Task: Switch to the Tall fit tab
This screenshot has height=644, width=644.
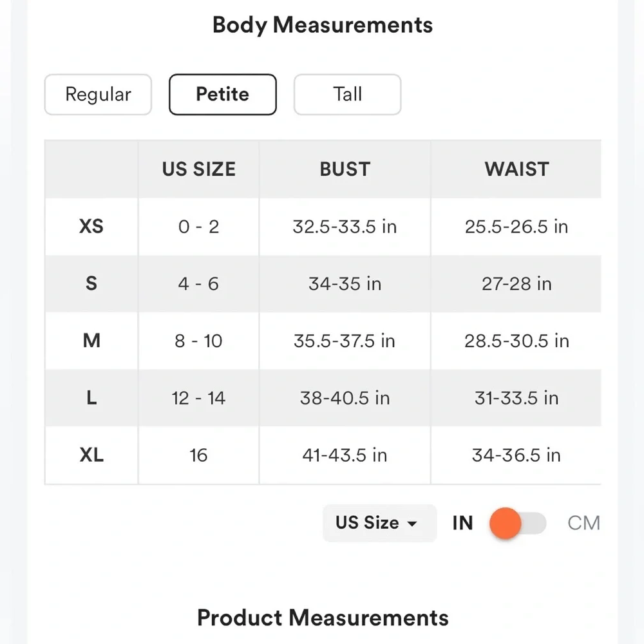Action: (x=347, y=95)
